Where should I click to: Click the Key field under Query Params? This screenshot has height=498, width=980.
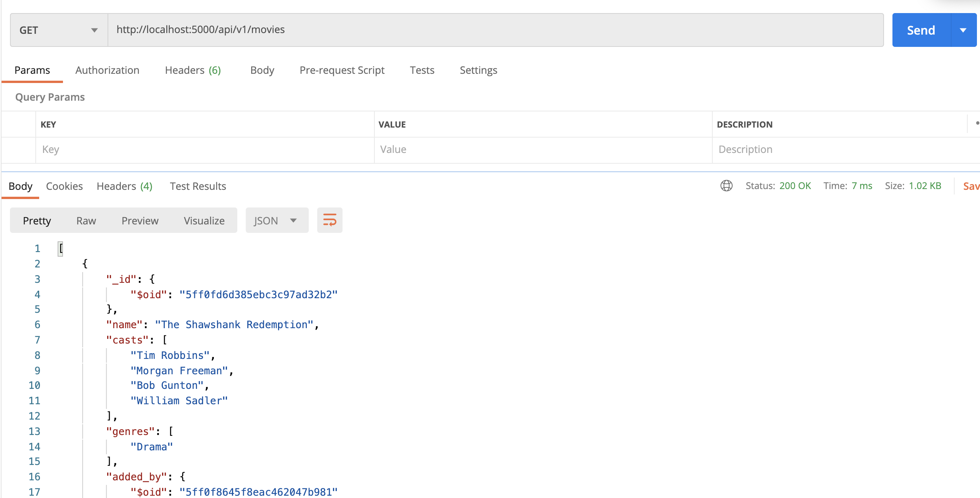[154, 149]
